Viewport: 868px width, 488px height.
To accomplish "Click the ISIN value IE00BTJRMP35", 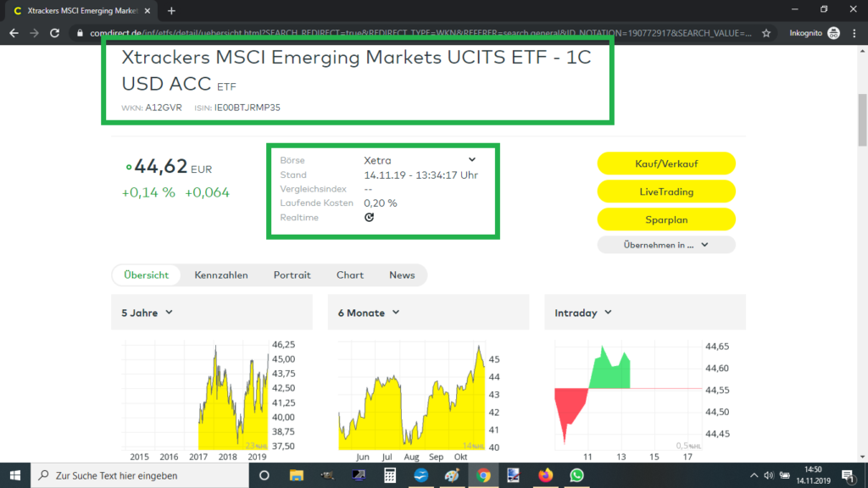I will click(248, 108).
